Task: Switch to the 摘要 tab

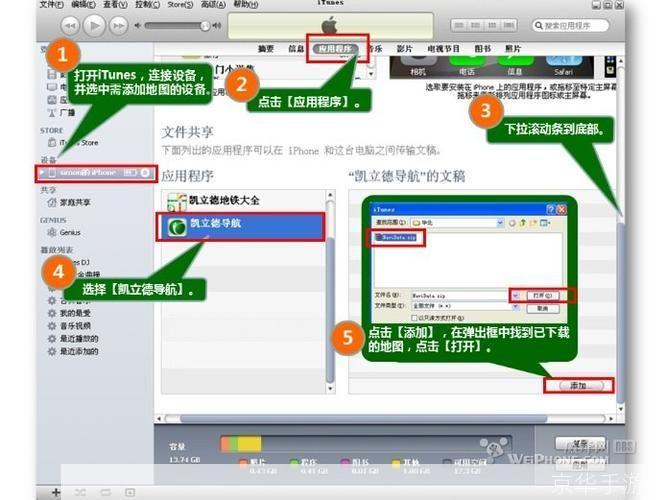Action: pos(266,49)
